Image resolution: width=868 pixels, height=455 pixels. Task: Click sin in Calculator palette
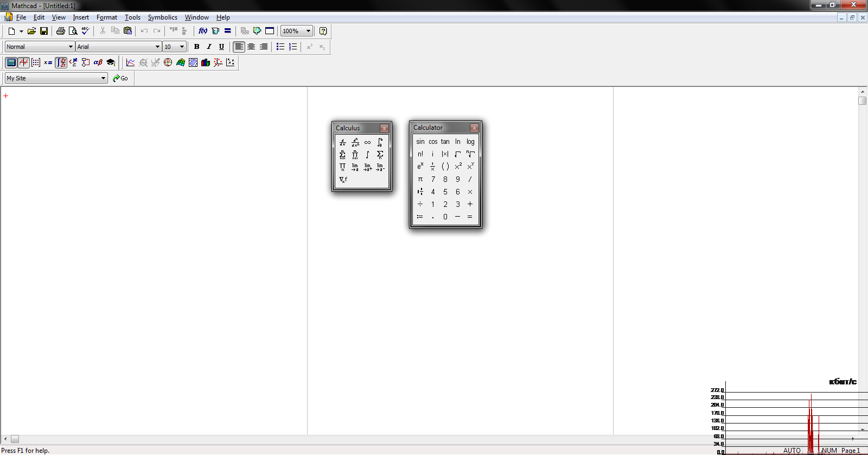pos(420,142)
